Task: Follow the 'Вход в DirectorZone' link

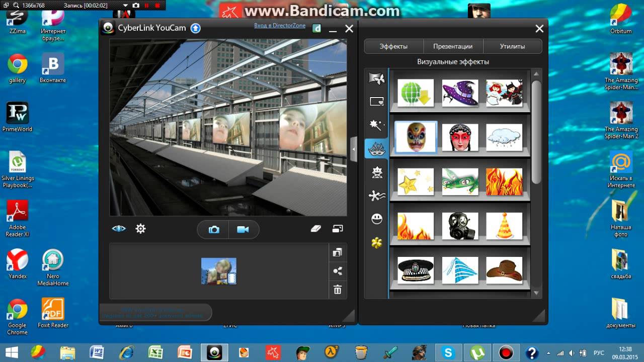Action: click(x=280, y=26)
